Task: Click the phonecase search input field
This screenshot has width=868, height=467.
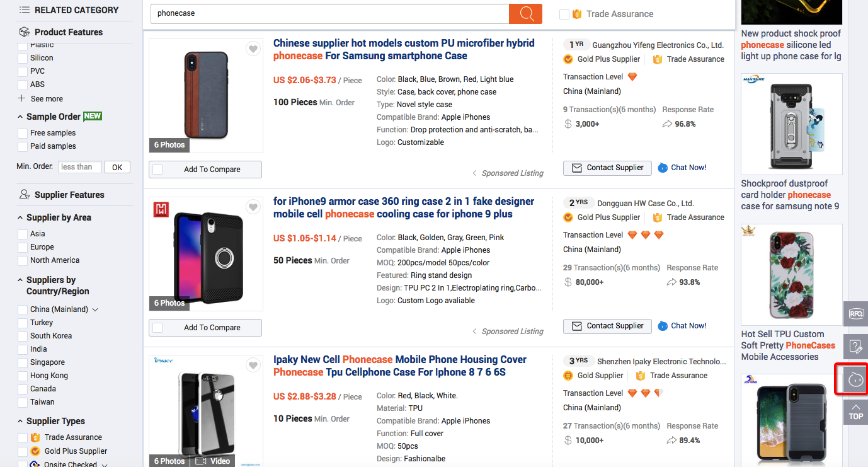Action: tap(329, 13)
